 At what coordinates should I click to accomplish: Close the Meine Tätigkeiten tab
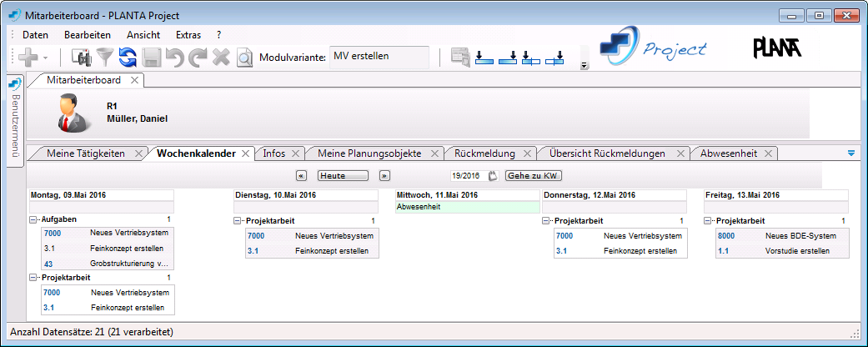[x=138, y=153]
